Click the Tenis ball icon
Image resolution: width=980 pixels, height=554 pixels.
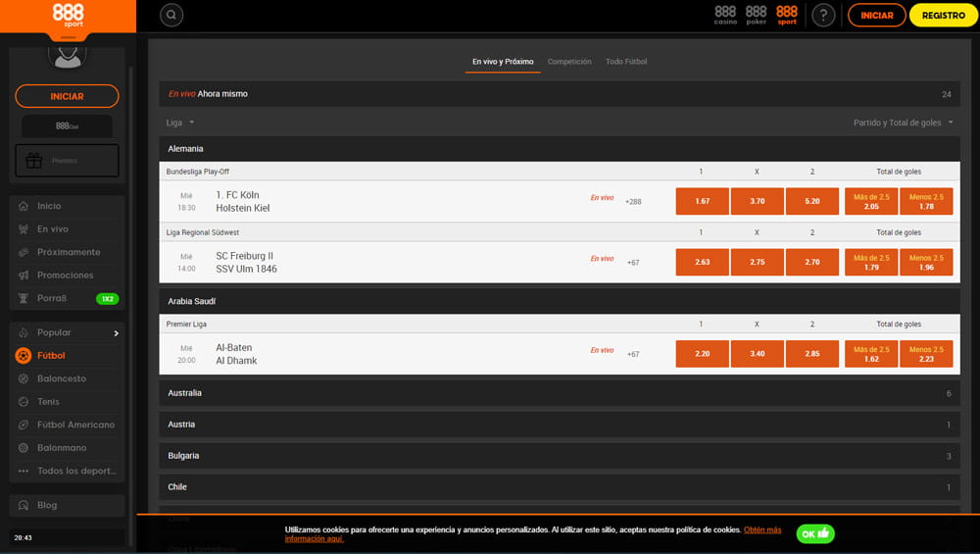coord(24,401)
